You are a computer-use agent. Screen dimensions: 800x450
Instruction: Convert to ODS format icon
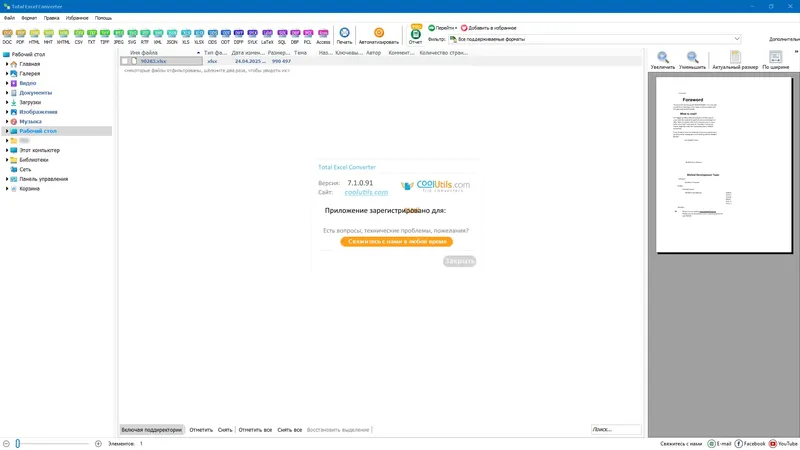click(x=213, y=36)
